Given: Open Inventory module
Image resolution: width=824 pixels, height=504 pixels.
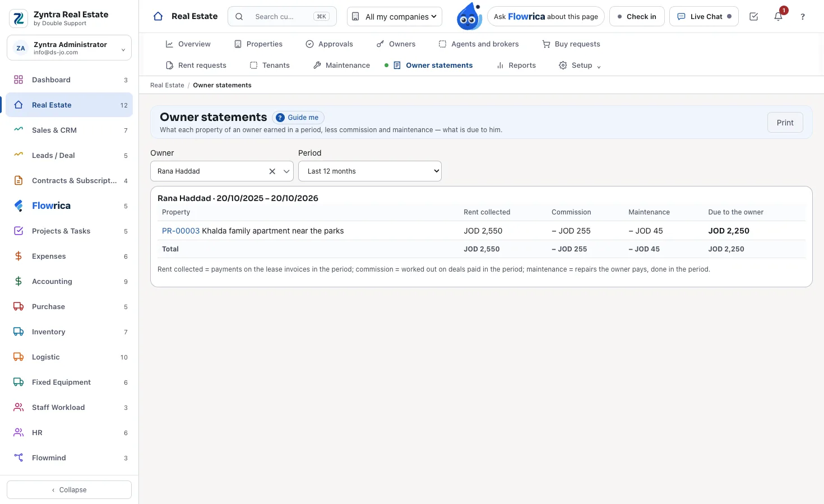Looking at the screenshot, I should coord(70,332).
